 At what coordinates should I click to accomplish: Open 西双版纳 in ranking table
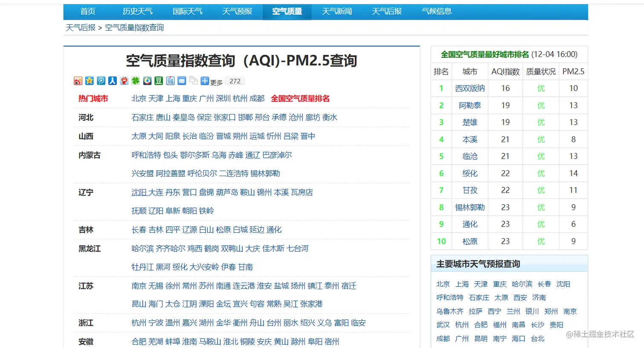click(x=470, y=88)
